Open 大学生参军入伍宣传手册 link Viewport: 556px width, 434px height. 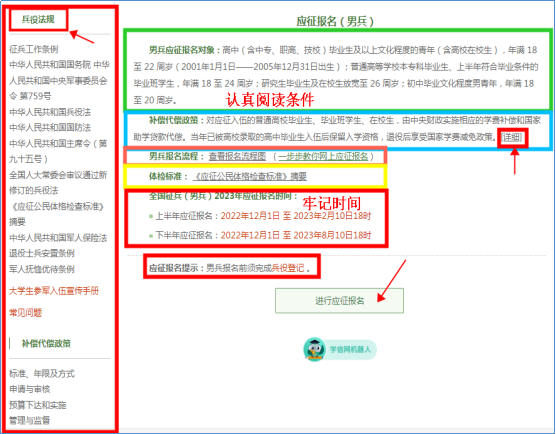coord(54,291)
